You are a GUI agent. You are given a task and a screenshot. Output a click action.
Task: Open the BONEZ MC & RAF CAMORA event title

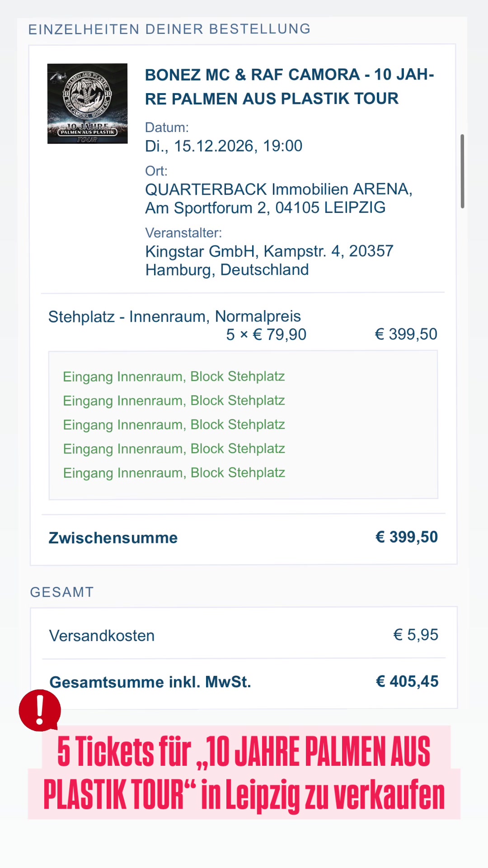pyautogui.click(x=289, y=86)
